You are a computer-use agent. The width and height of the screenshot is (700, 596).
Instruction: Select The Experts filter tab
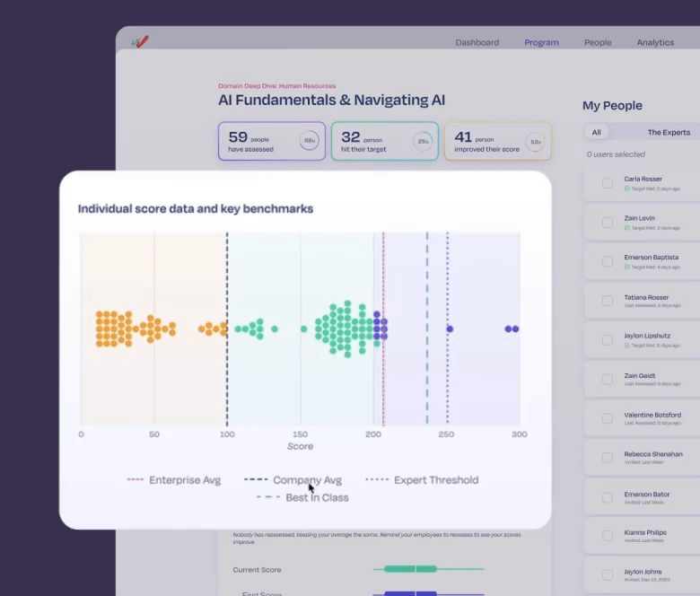pyautogui.click(x=669, y=132)
